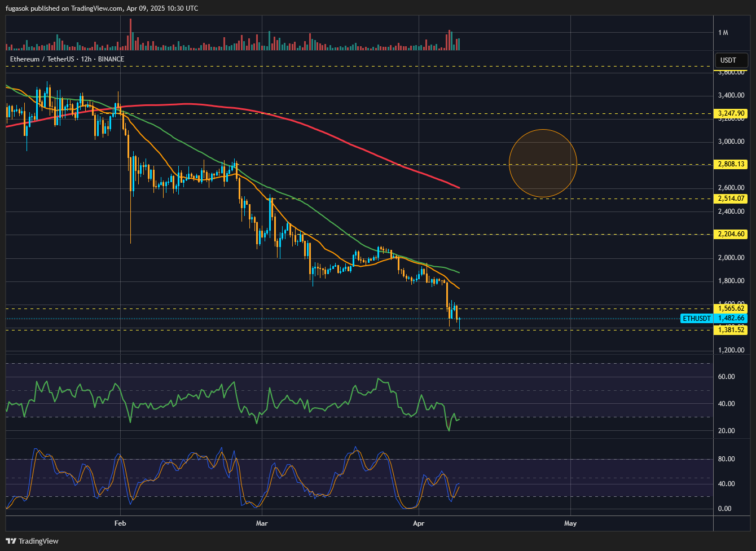Click the 1,800.00 price axis label

731,281
